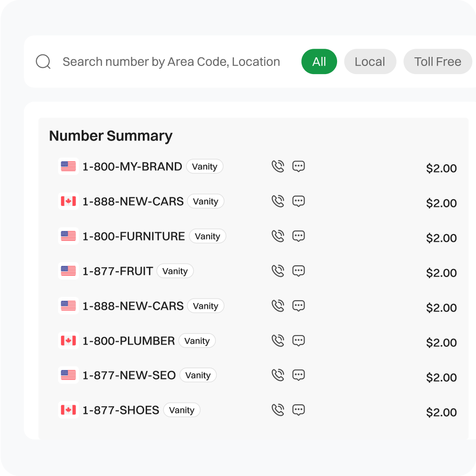Click the call icon for 1-877-SHOES
Viewport: 476px width, 476px height.
pos(277,410)
